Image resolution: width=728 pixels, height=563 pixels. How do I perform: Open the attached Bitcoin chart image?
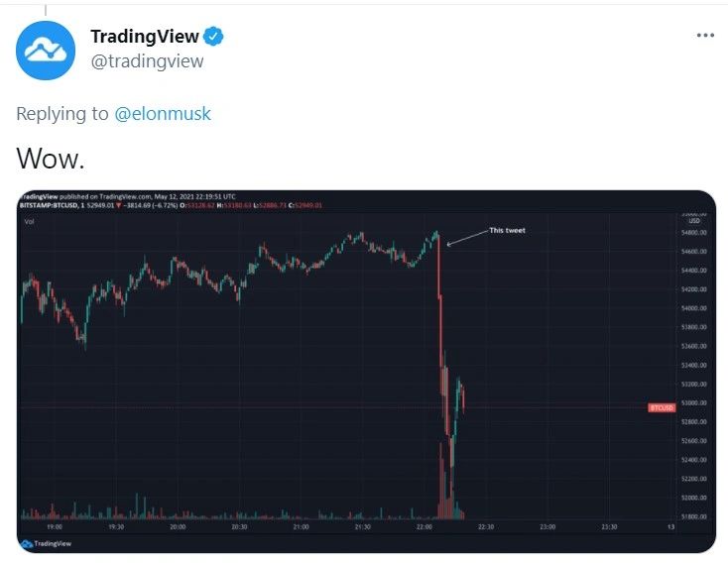point(366,372)
